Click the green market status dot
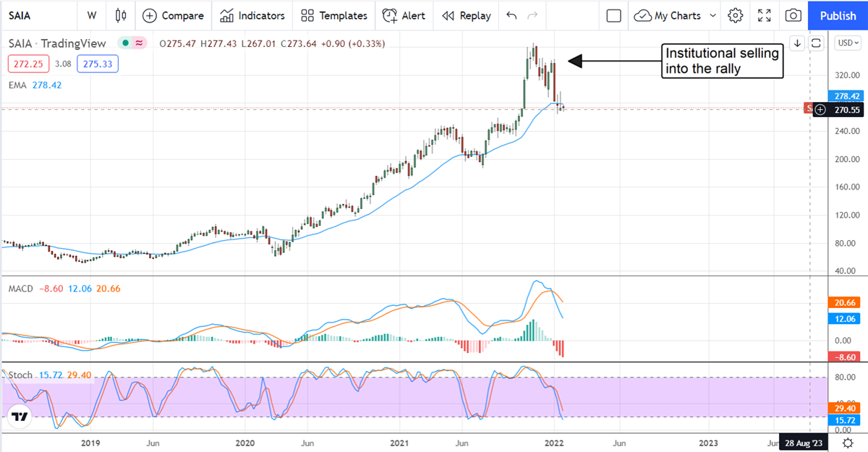The height and width of the screenshot is (452, 868). coord(125,43)
